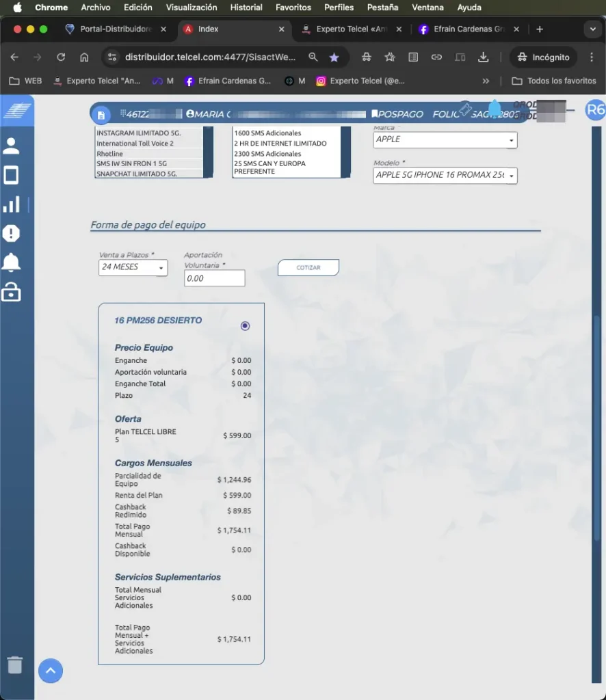Select SMS IW SIN FRON 1 5G item
The width and height of the screenshot is (606, 700).
(149, 164)
